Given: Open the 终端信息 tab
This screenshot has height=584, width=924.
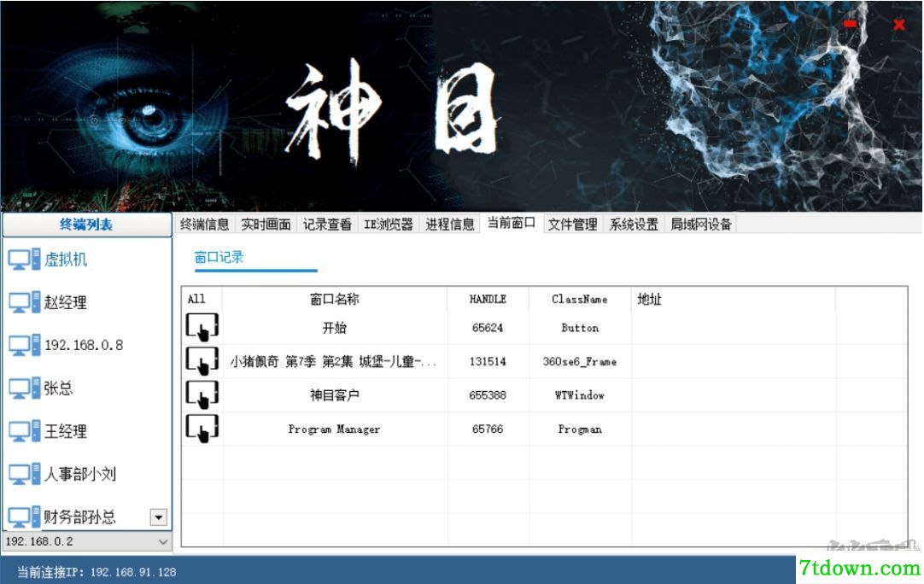Looking at the screenshot, I should pos(204,224).
